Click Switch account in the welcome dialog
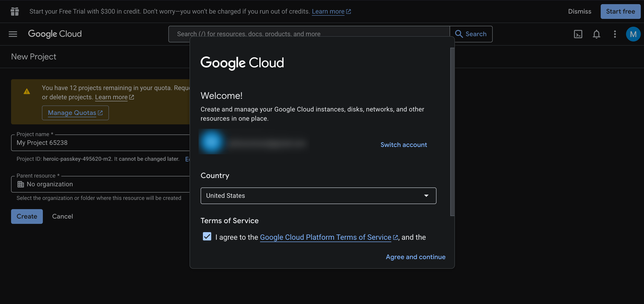Image resolution: width=644 pixels, height=304 pixels. point(404,145)
